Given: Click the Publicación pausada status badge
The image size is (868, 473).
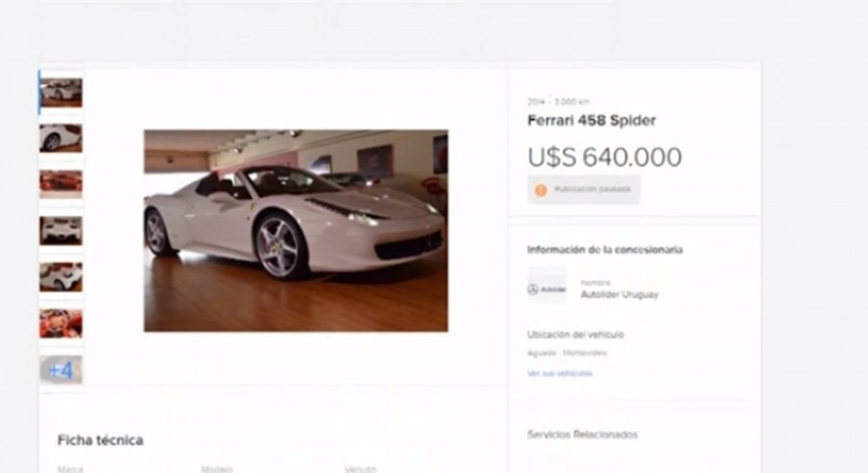Looking at the screenshot, I should tap(584, 190).
